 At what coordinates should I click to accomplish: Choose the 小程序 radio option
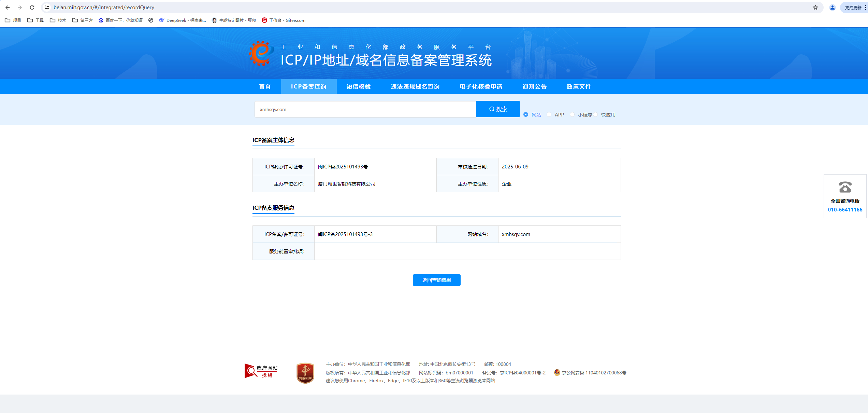tap(572, 114)
